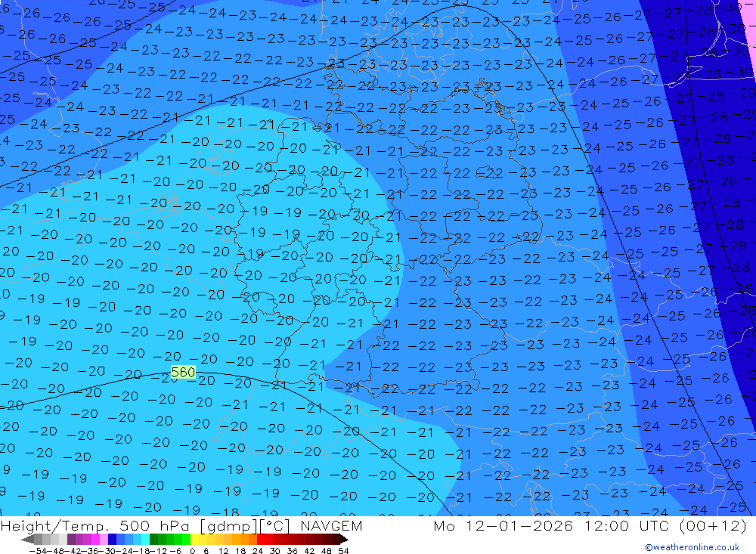Click the 54 value on the scale
This screenshot has width=756, height=554.
(x=342, y=550)
